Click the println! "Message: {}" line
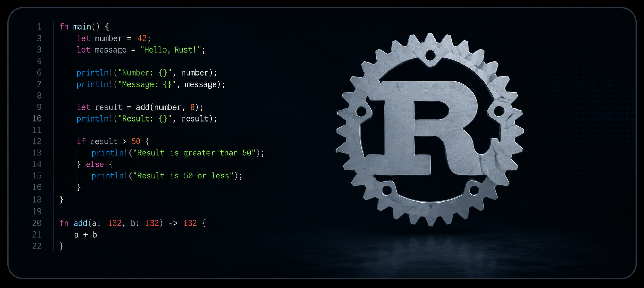This screenshot has width=644, height=288. tap(150, 84)
